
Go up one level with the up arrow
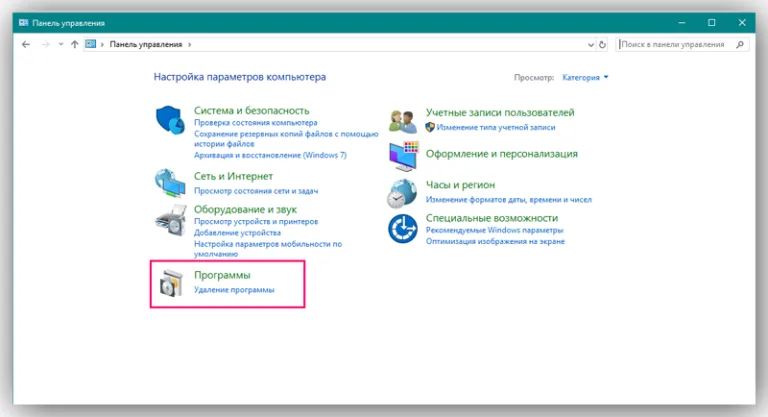coord(74,45)
